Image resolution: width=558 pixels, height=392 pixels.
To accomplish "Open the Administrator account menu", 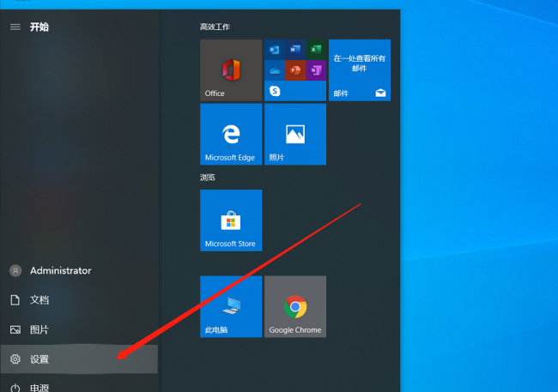I will (79, 271).
